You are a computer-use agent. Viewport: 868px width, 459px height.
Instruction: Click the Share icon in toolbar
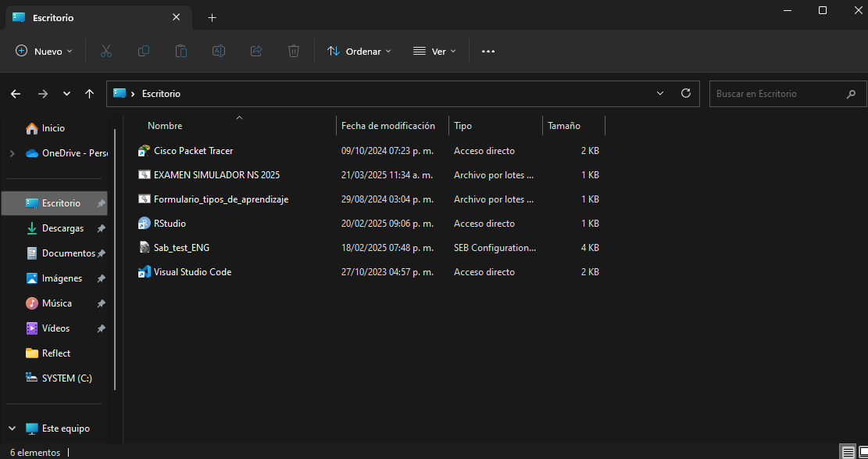pyautogui.click(x=256, y=51)
